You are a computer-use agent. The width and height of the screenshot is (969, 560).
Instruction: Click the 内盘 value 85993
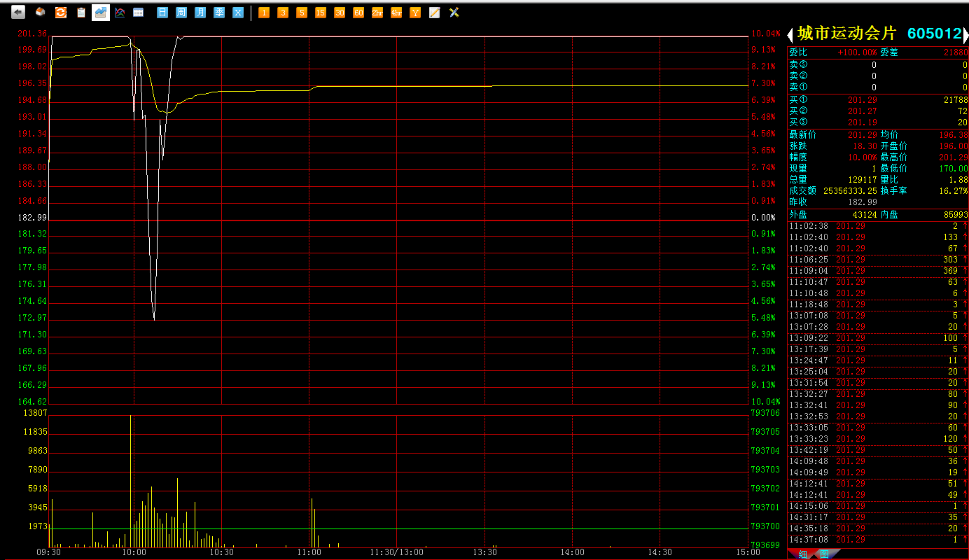pos(955,215)
